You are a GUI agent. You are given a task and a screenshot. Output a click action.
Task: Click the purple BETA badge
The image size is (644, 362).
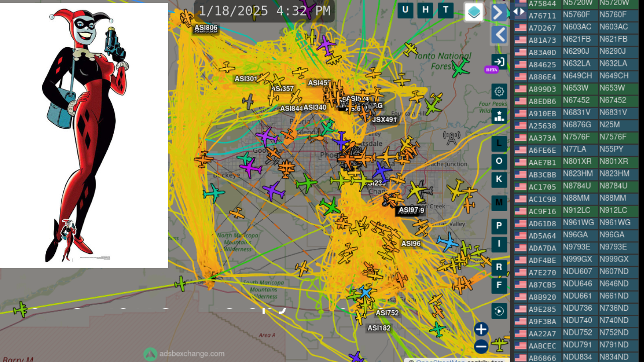tap(491, 70)
